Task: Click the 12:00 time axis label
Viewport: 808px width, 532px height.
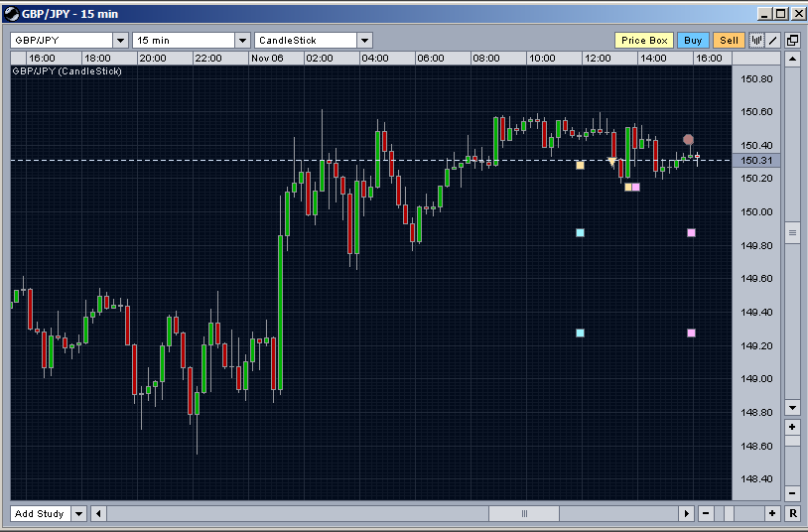Action: 598,58
